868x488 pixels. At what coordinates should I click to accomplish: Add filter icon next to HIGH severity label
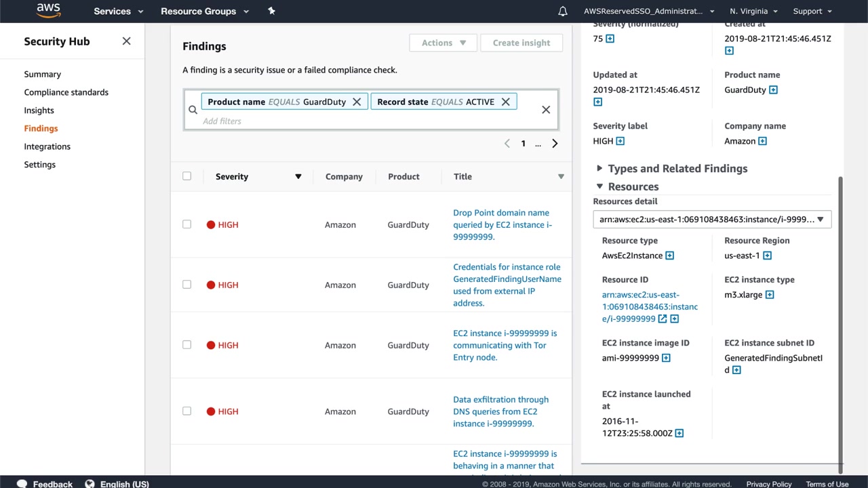click(x=620, y=141)
